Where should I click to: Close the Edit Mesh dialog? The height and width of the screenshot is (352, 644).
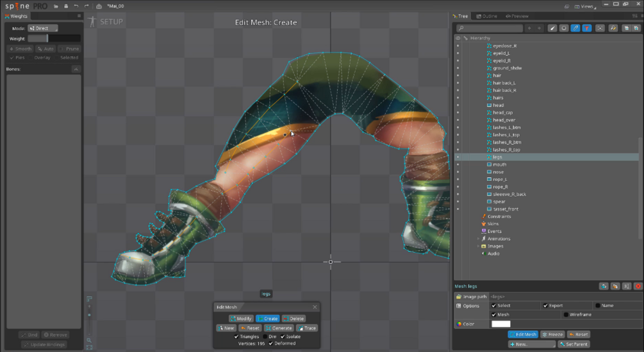(x=315, y=307)
